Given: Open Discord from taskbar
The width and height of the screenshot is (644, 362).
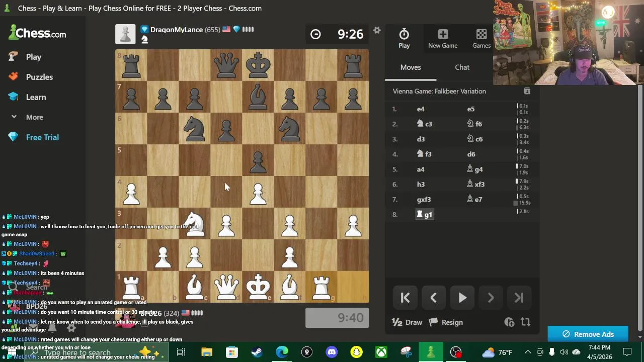Looking at the screenshot, I should coord(332,352).
